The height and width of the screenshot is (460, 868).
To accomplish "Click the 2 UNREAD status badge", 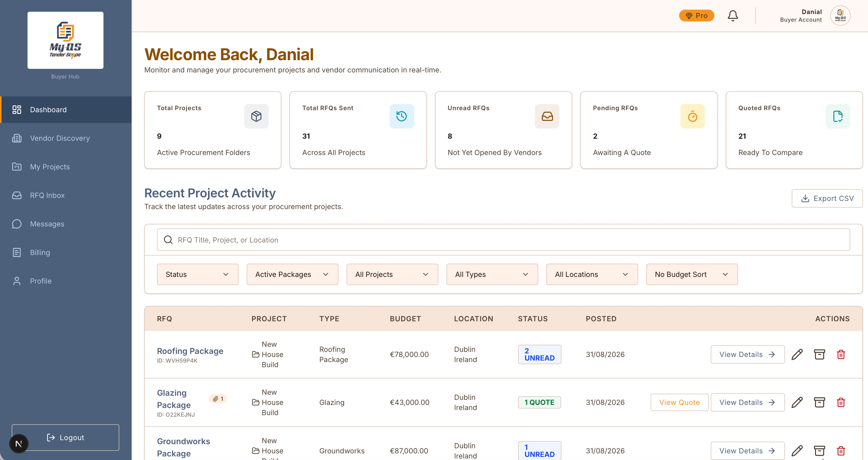I will (540, 354).
